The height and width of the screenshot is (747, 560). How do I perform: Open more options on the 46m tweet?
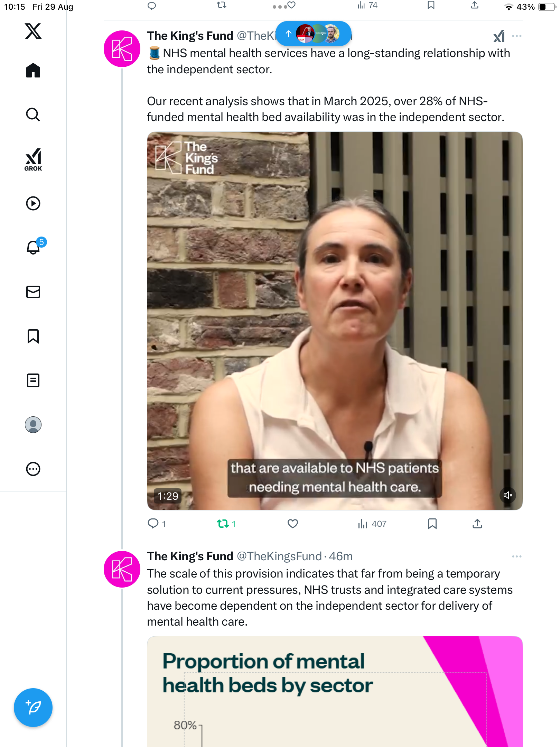(x=516, y=556)
